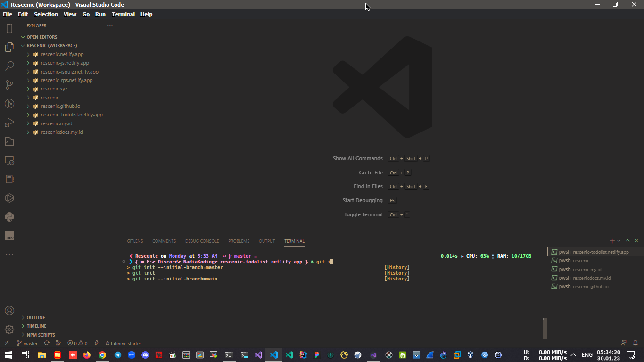The height and width of the screenshot is (362, 644).
Task: Click the feedback icon in status bar
Action: 624,343
